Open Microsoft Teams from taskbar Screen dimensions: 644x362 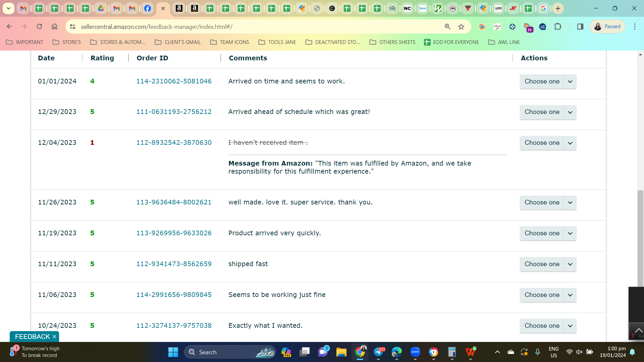click(x=323, y=352)
